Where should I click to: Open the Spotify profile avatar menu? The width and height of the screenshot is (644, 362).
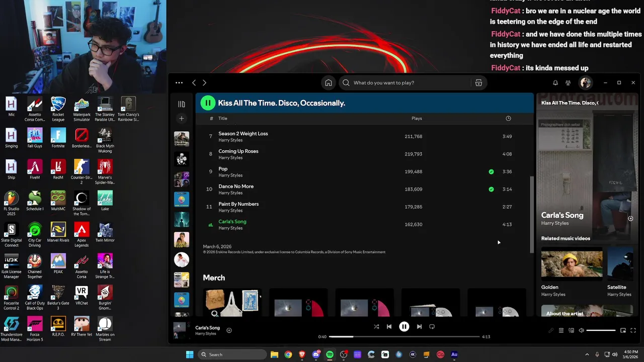[585, 82]
